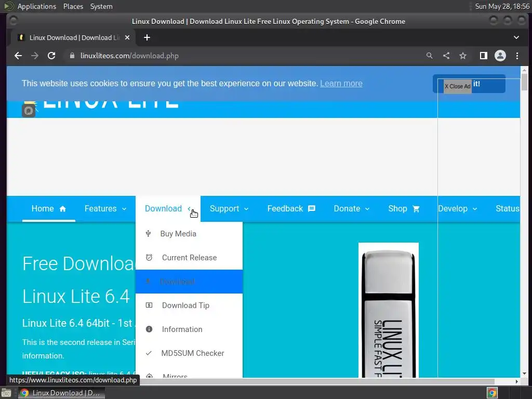This screenshot has width=532, height=399.
Task: Expand the Donate menu
Action: (x=352, y=209)
